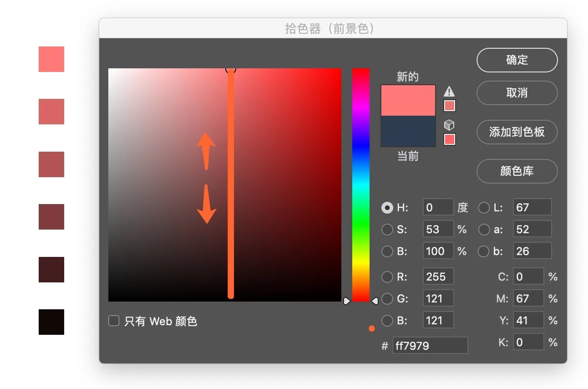Select the RGB blue B radio button
The image size is (588, 389).
pos(387,321)
